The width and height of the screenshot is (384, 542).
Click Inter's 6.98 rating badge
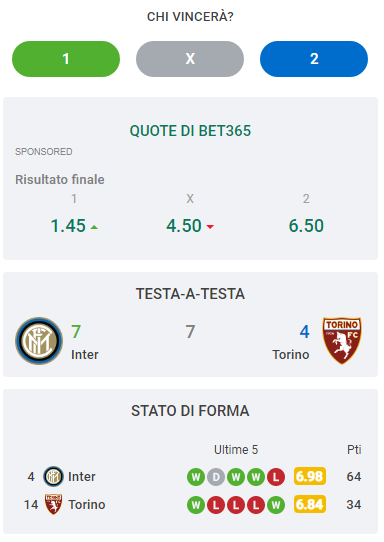(310, 476)
